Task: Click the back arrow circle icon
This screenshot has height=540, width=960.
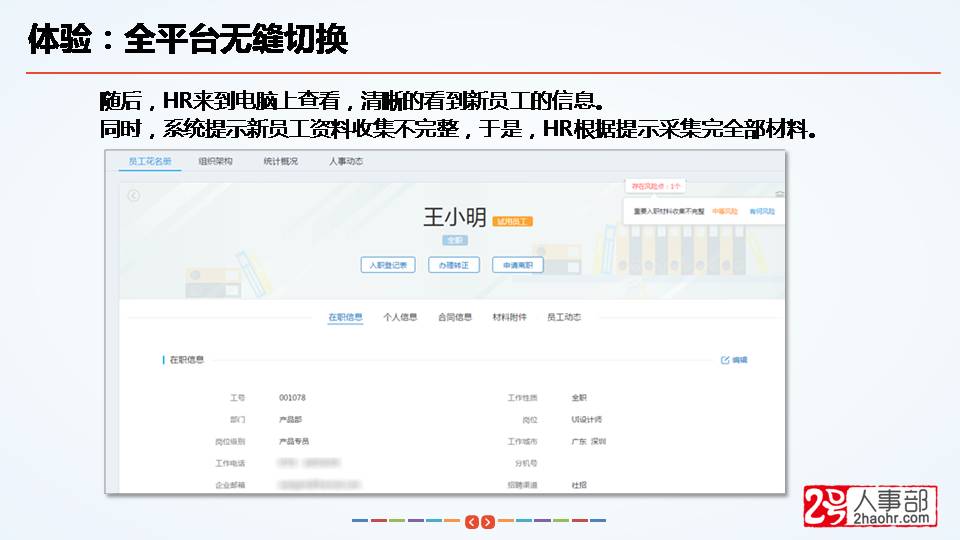Action: coord(134,195)
